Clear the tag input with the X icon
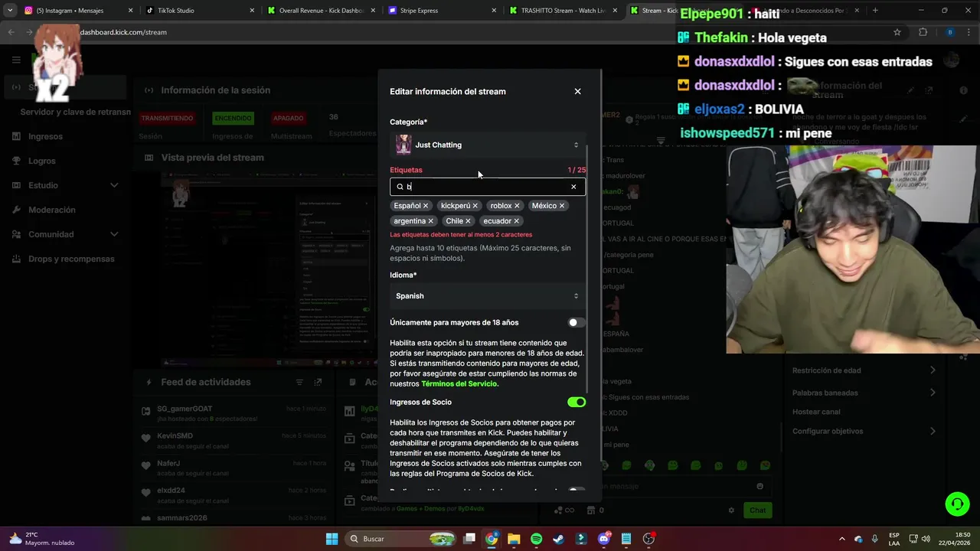This screenshot has height=551, width=980. tap(573, 187)
